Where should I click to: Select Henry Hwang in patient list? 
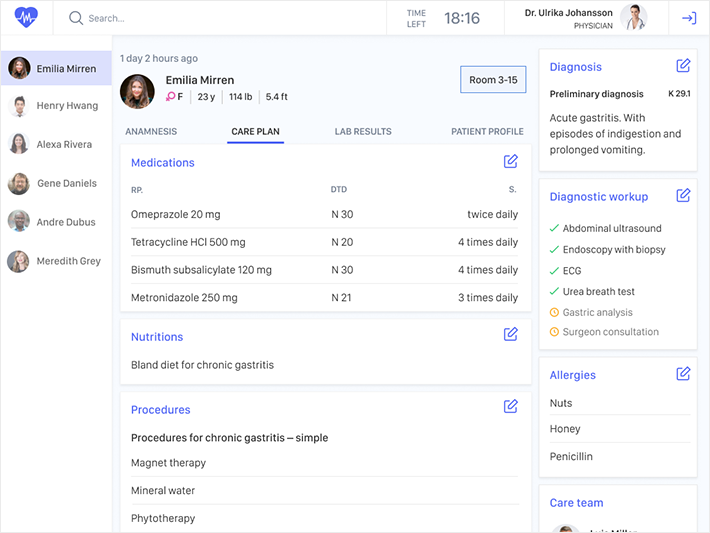tap(56, 106)
